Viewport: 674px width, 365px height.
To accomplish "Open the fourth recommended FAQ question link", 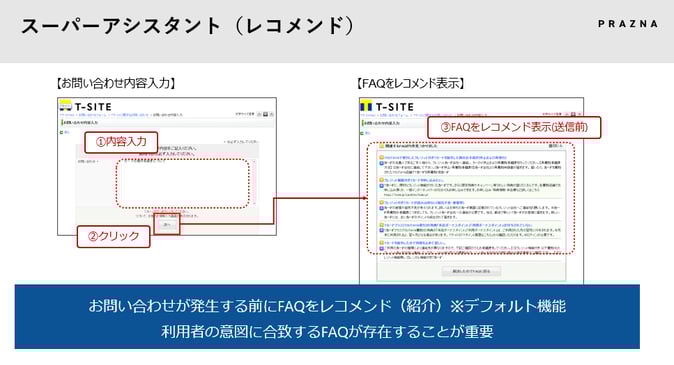I will click(x=458, y=225).
